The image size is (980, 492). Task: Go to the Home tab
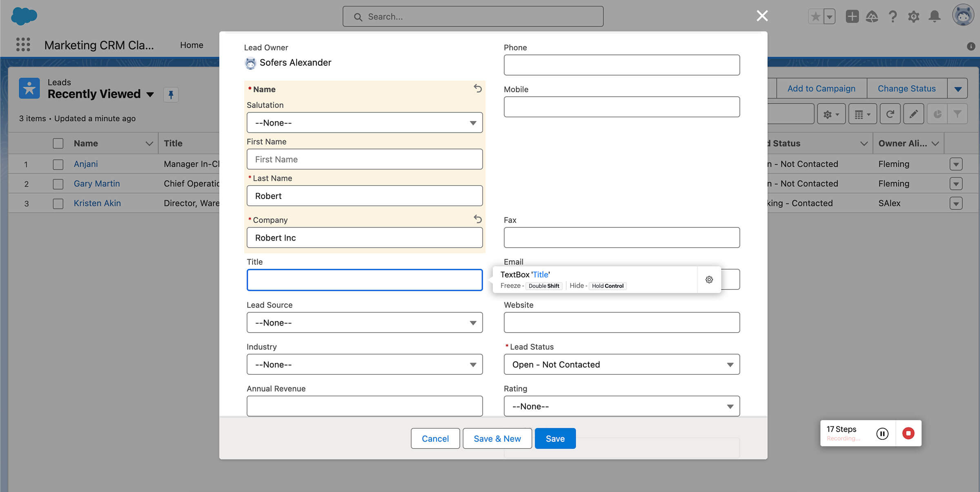(x=192, y=45)
